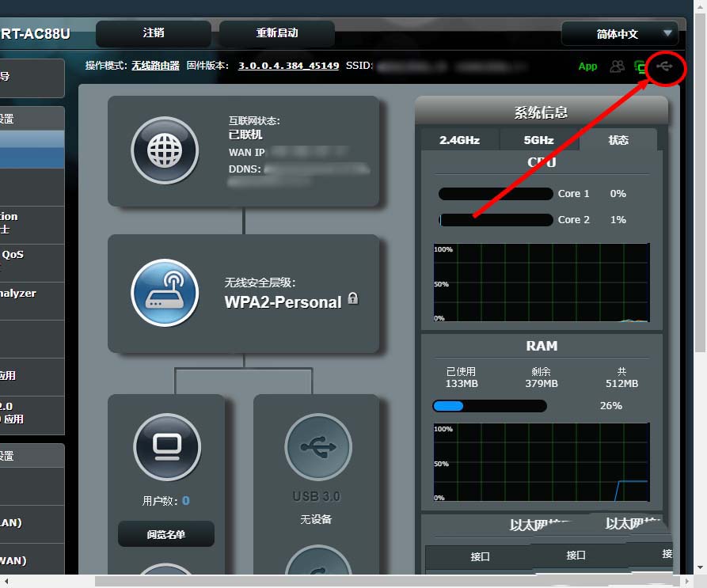The height and width of the screenshot is (588, 707).
Task: Click the scroll-down arrow of the vertical scrollbar
Action: 700,567
